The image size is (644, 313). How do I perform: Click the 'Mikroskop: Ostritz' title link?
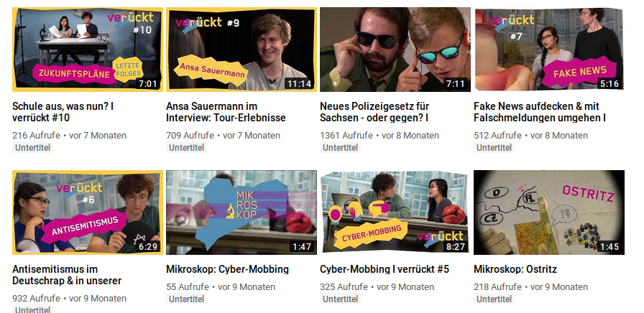(x=515, y=269)
